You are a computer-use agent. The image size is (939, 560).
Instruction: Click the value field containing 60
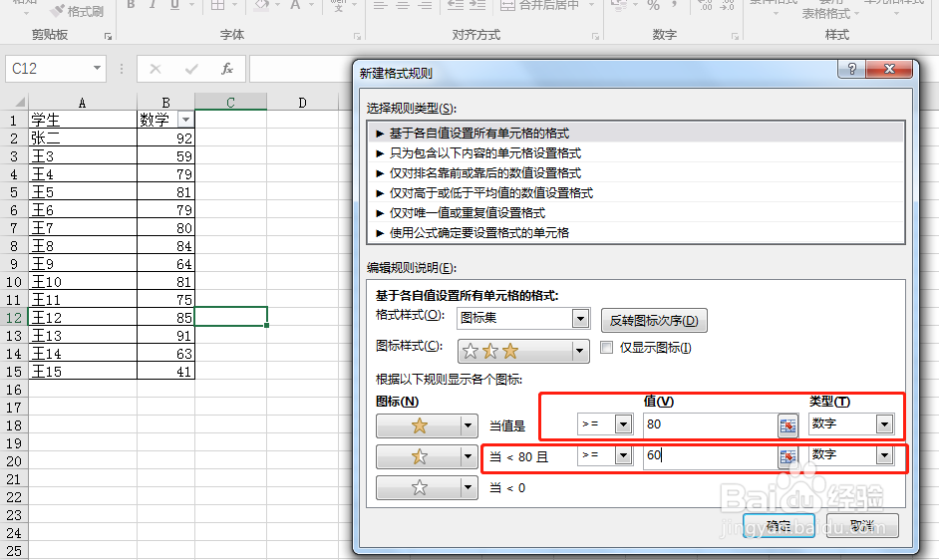pos(711,455)
